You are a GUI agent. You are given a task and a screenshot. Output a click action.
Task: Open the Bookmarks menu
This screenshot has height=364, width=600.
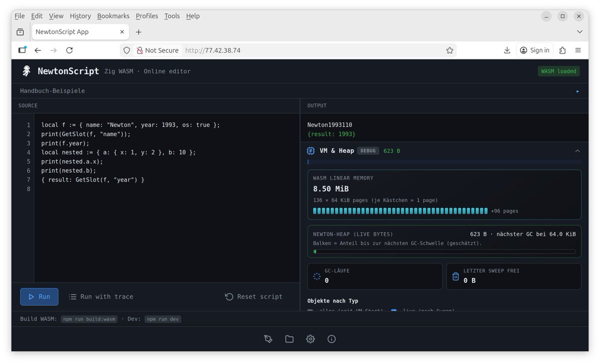pos(113,16)
